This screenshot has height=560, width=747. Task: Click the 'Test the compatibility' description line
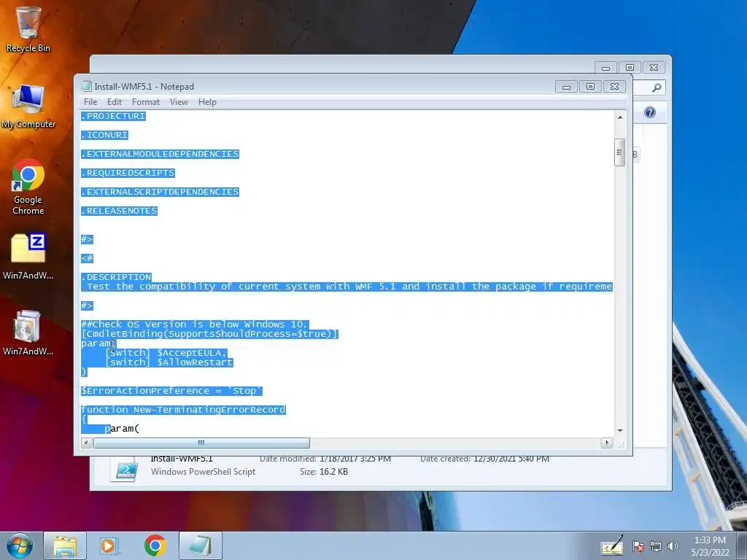click(347, 287)
